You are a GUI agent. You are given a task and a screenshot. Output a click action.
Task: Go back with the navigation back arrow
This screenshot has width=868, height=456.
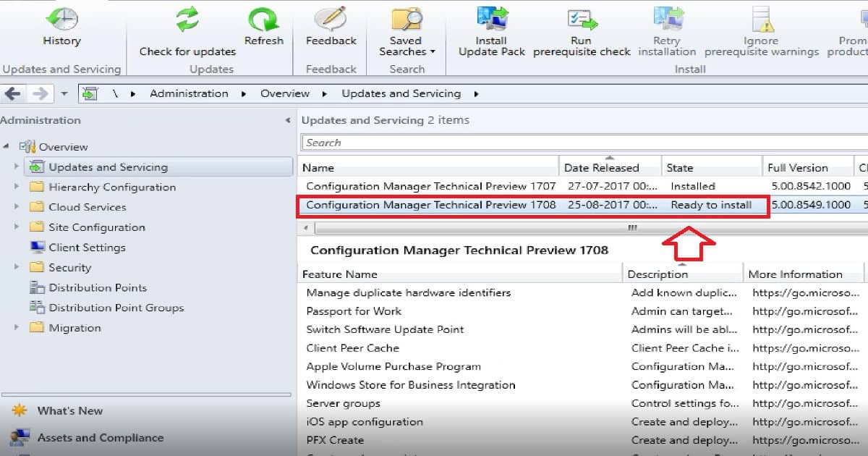click(x=14, y=93)
